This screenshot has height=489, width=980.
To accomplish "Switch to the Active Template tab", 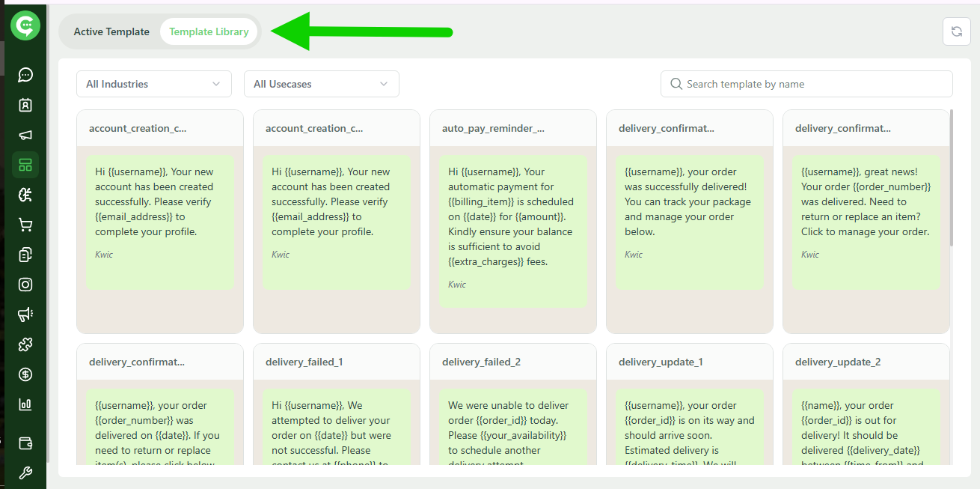I will [111, 31].
